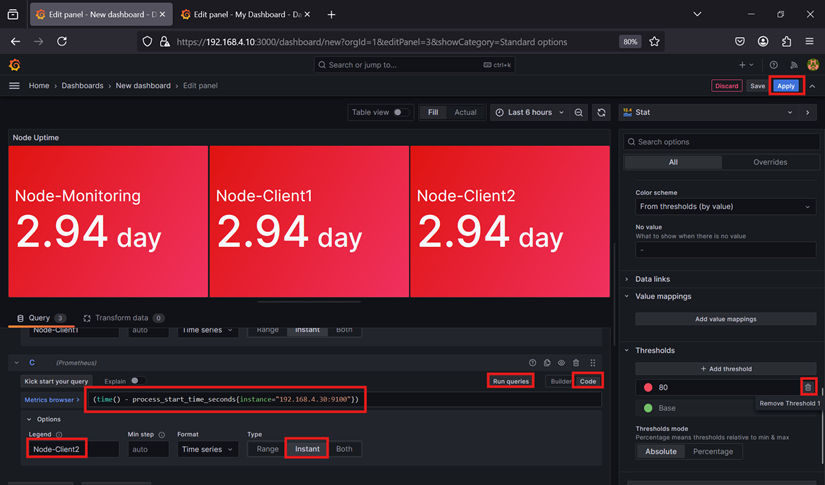Open the Metrics browser link
This screenshot has height=485, width=825.
52,400
